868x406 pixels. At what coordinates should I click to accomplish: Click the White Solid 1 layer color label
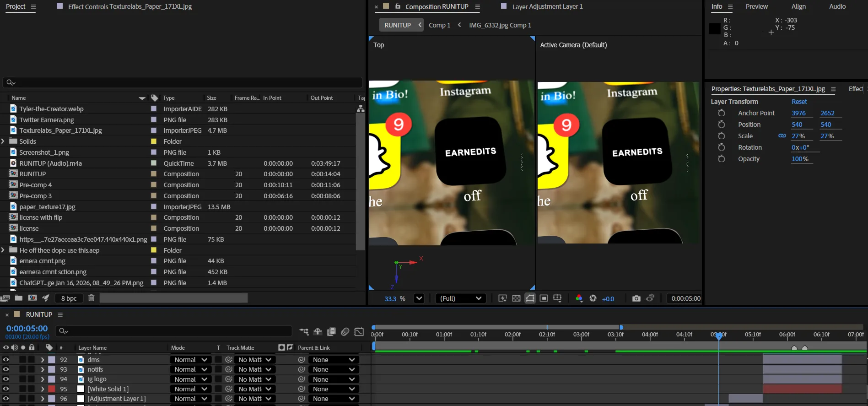pyautogui.click(x=52, y=389)
